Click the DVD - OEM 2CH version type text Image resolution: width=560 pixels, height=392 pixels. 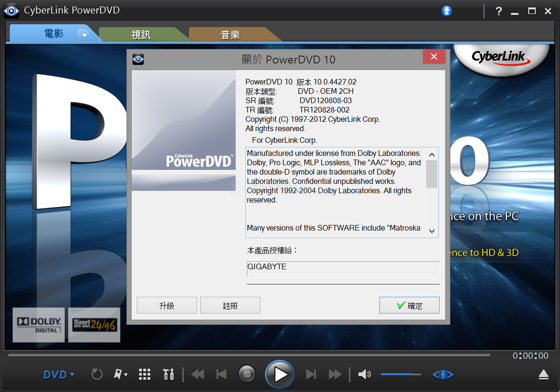coord(326,91)
